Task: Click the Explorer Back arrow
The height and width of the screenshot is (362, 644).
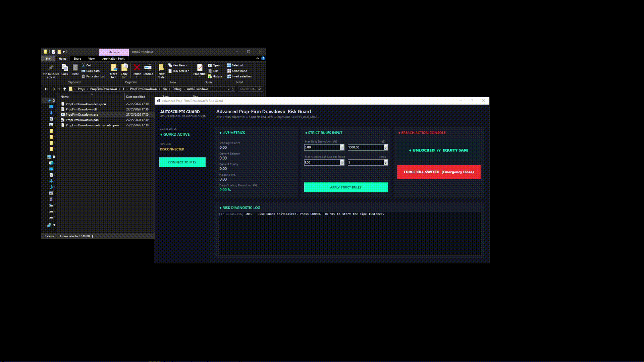Action: [46, 89]
